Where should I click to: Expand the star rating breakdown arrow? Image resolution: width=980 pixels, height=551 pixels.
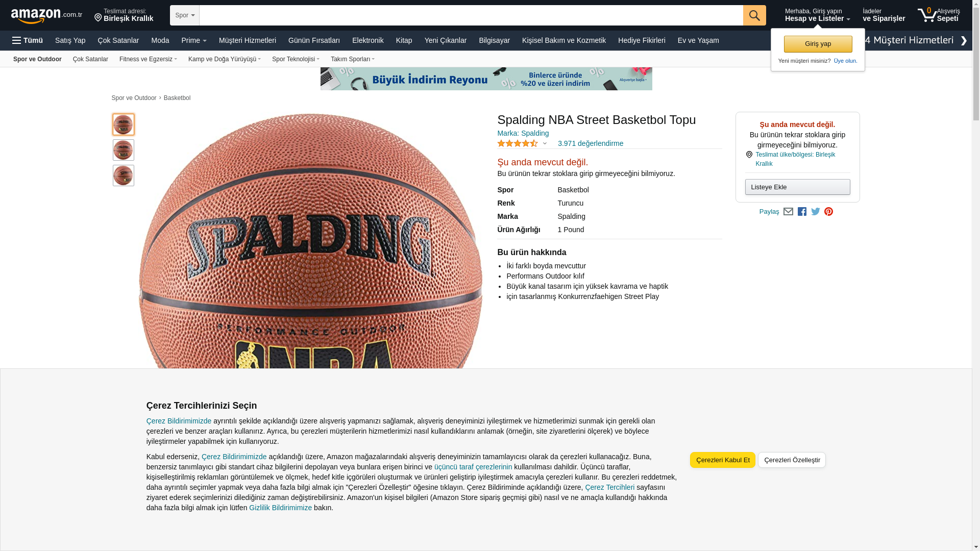545,144
